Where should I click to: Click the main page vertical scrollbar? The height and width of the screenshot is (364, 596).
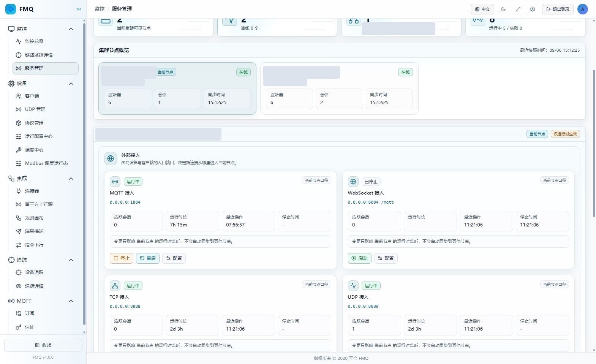594,144
